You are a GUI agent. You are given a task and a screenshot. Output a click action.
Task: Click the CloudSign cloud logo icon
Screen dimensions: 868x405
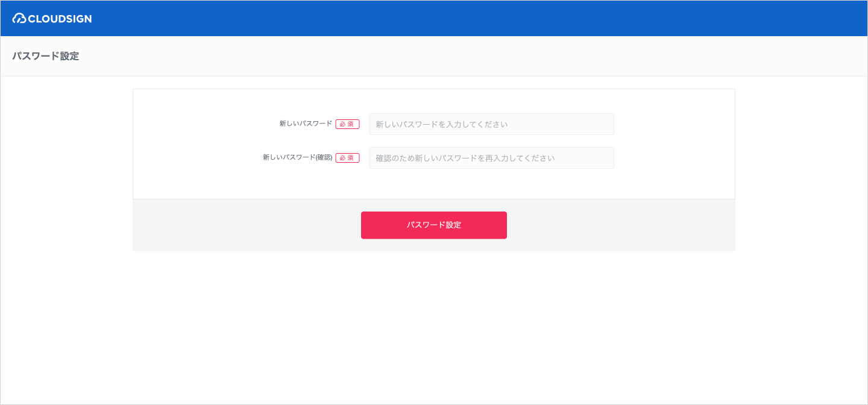tap(19, 19)
